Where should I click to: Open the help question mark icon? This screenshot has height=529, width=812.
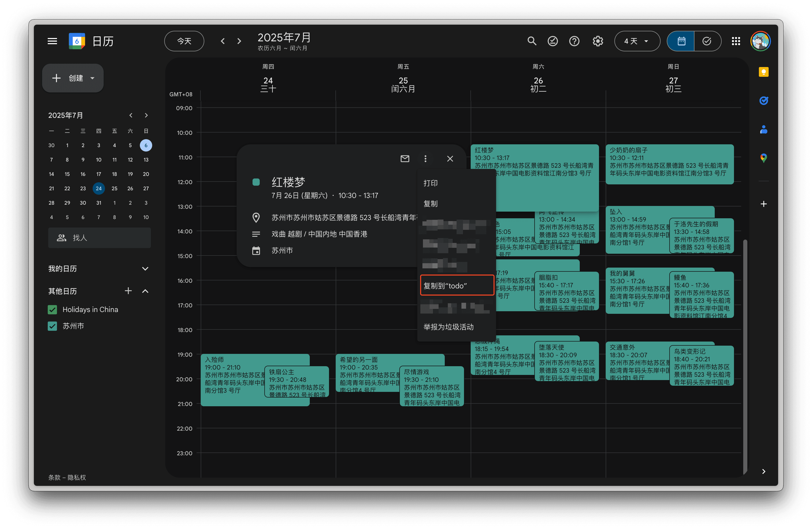pos(574,41)
